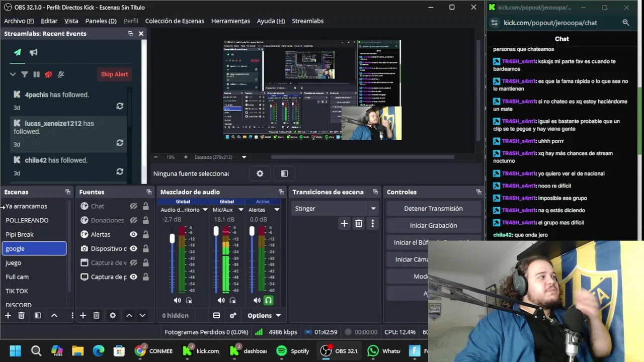Open the Paneles menu
644x362 pixels.
point(101,21)
